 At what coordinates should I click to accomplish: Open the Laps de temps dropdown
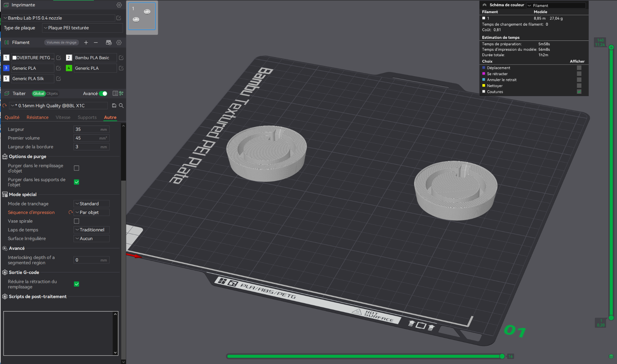(92, 230)
